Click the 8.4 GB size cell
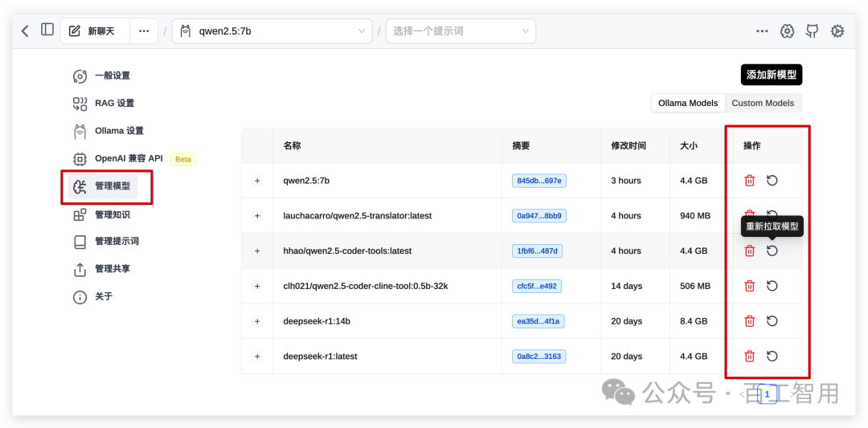Viewport: 868px width, 428px height. 694,321
